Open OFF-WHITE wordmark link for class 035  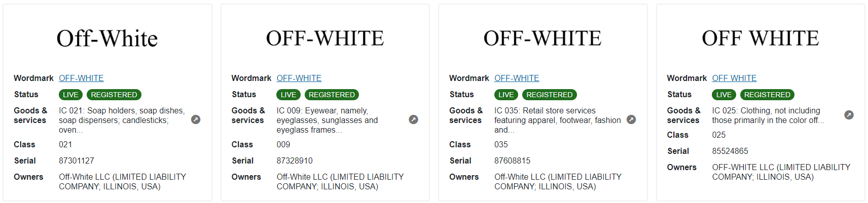click(x=517, y=78)
